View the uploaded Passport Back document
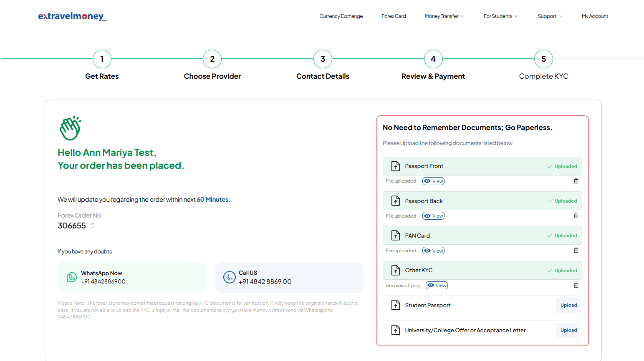This screenshot has width=644, height=361. point(433,216)
